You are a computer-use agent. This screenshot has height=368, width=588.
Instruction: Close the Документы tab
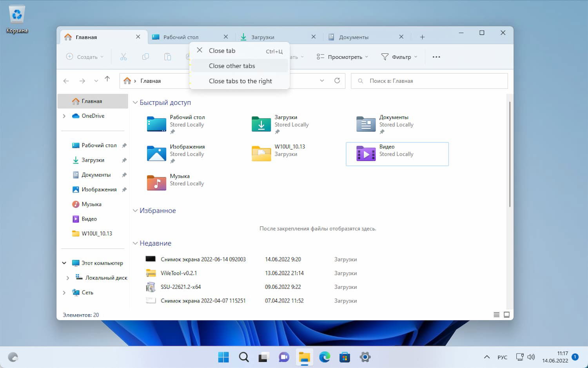pyautogui.click(x=401, y=36)
